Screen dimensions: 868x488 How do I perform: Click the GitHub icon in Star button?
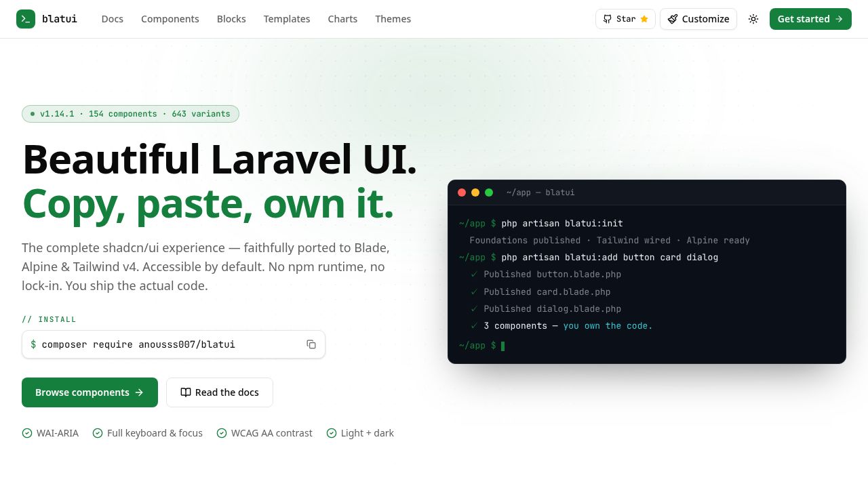point(608,19)
